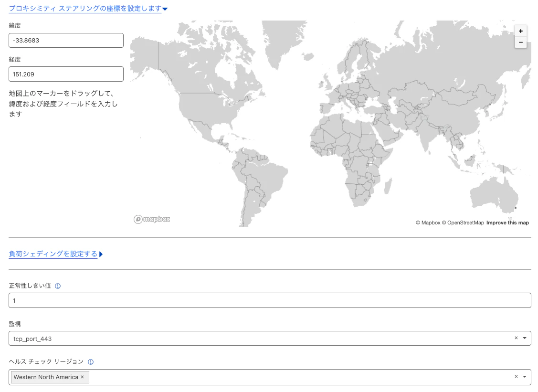The height and width of the screenshot is (392, 538).
Task: Collapse the プロキシミティ ステアリング coordinates section
Action: [x=165, y=9]
